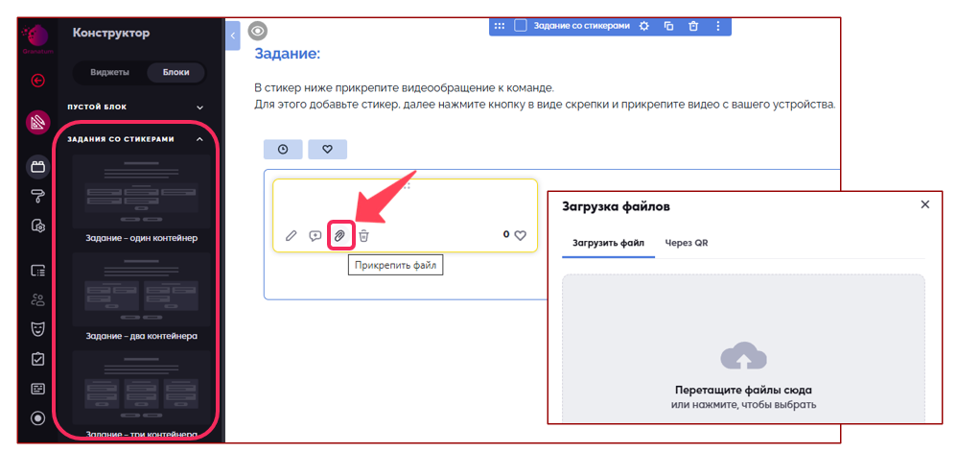Expand the ПУСТОЙ БЛОК section

tap(199, 107)
